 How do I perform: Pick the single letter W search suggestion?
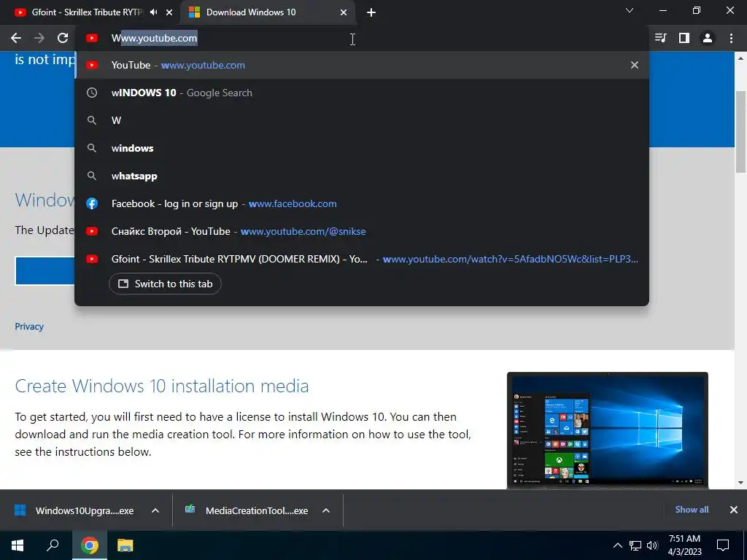point(362,120)
